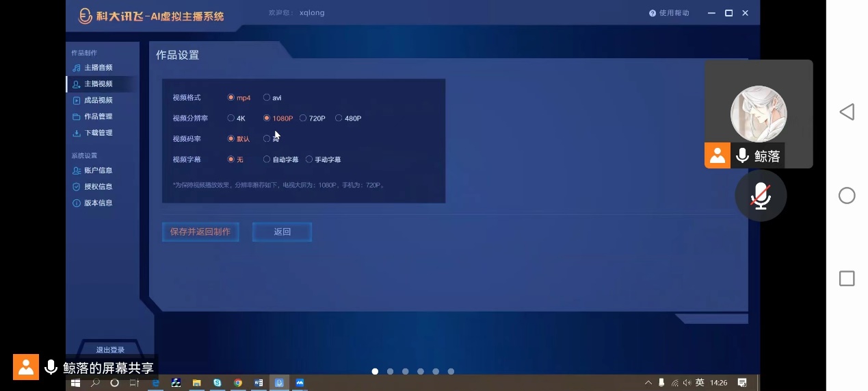Screen dimensions: 868x391
Task: Pick 480P video resolution
Action: pyautogui.click(x=339, y=118)
